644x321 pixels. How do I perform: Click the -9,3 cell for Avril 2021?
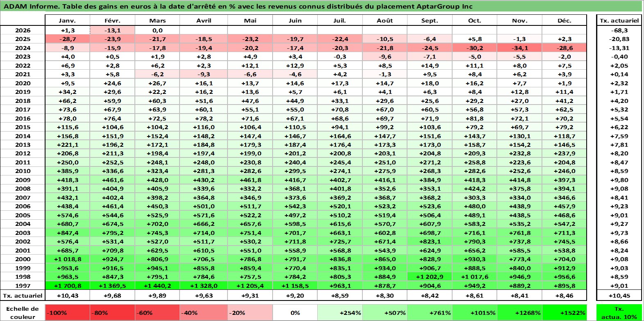[204, 74]
